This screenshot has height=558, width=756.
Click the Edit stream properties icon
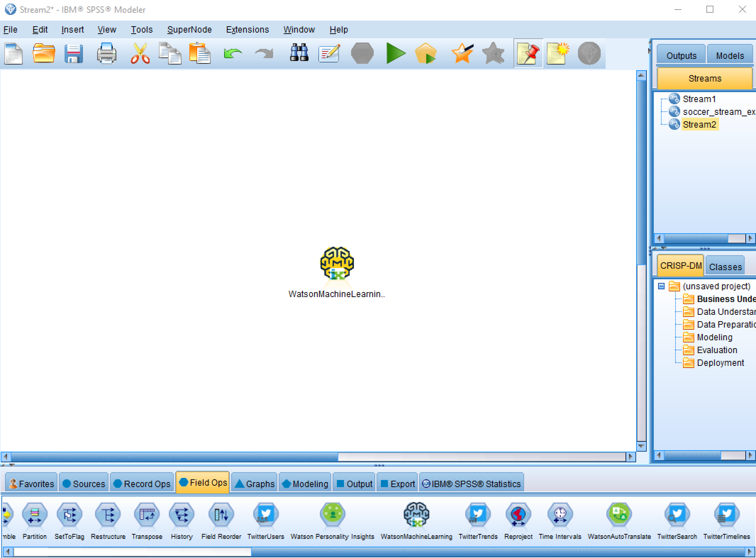329,54
